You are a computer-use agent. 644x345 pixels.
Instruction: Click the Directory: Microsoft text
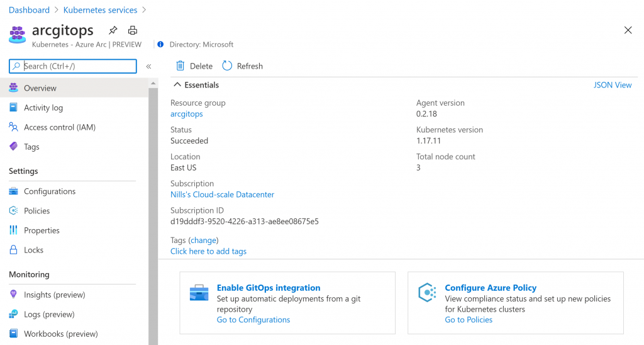coord(201,45)
